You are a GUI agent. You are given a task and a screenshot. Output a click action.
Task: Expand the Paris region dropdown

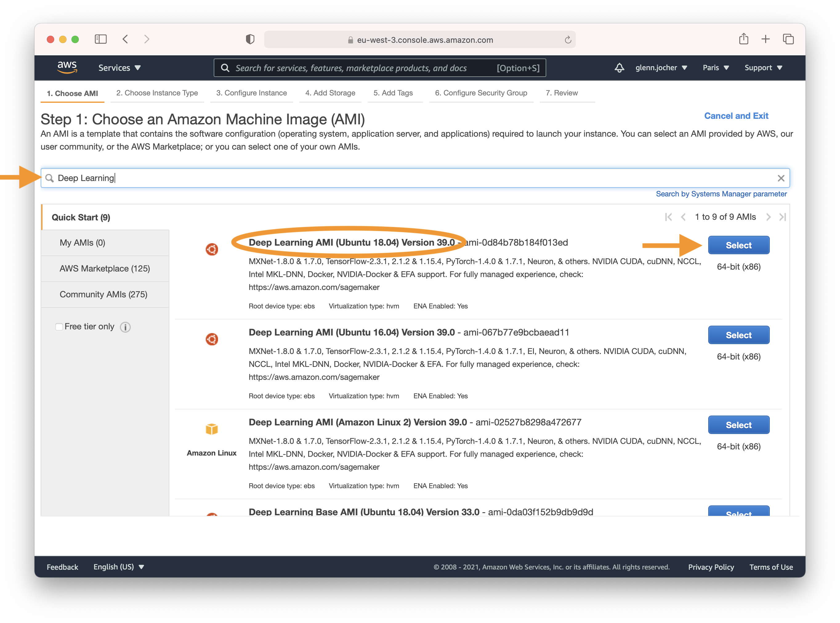[714, 67]
